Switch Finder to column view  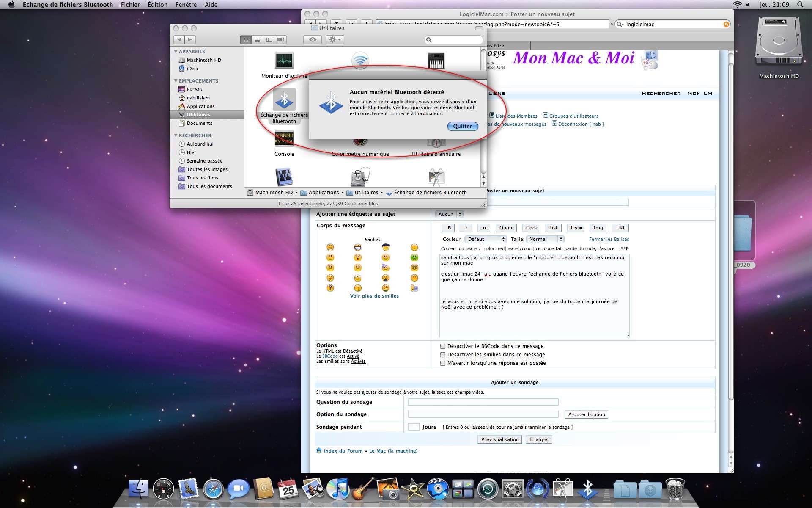point(269,39)
